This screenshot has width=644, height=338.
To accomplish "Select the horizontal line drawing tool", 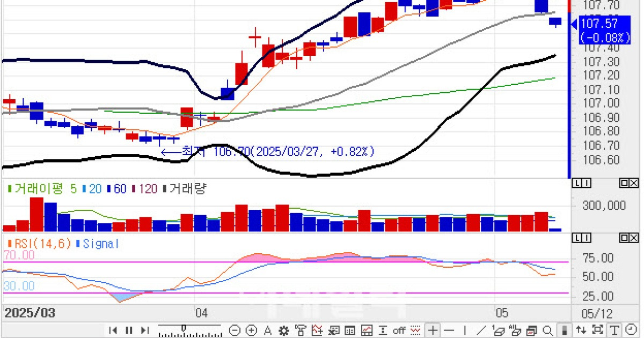I will point(449,330).
